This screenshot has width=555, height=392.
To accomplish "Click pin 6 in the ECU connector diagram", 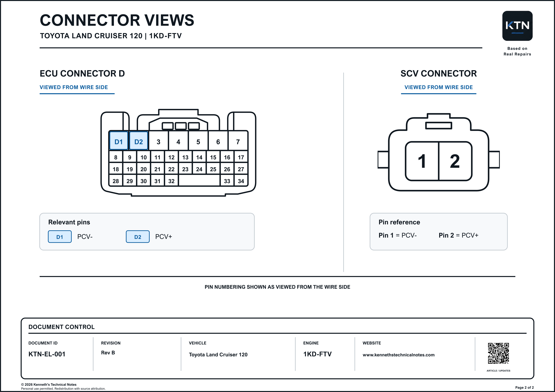I will [x=218, y=141].
